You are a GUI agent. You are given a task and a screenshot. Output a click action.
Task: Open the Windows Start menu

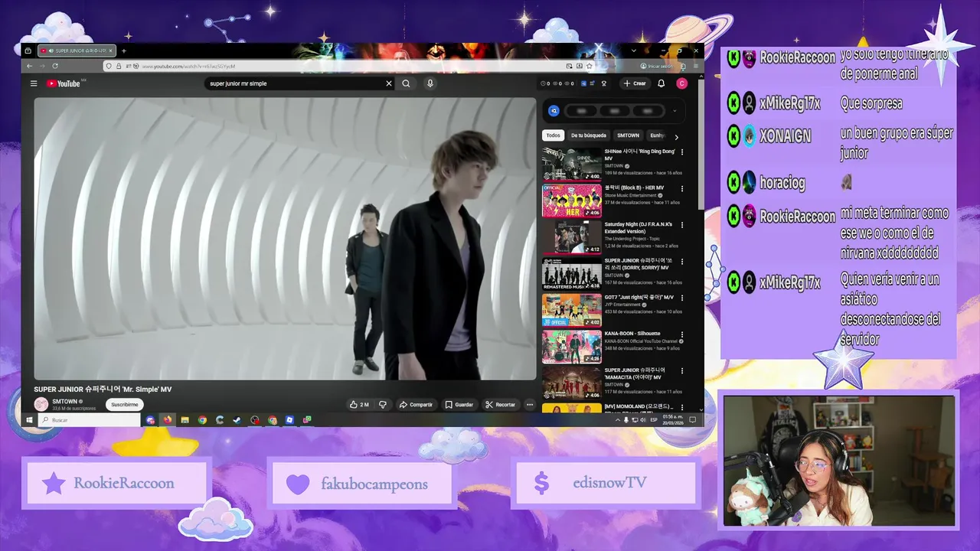(x=29, y=420)
